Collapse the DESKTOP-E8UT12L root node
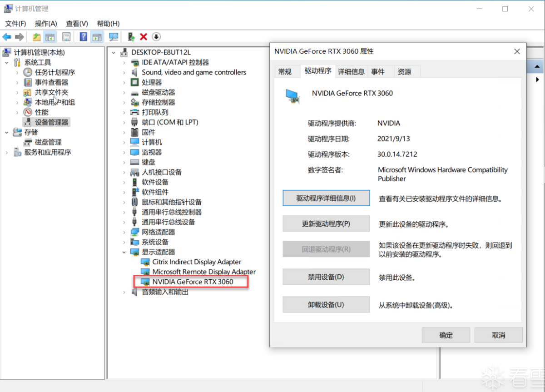This screenshot has height=392, width=545. click(114, 53)
